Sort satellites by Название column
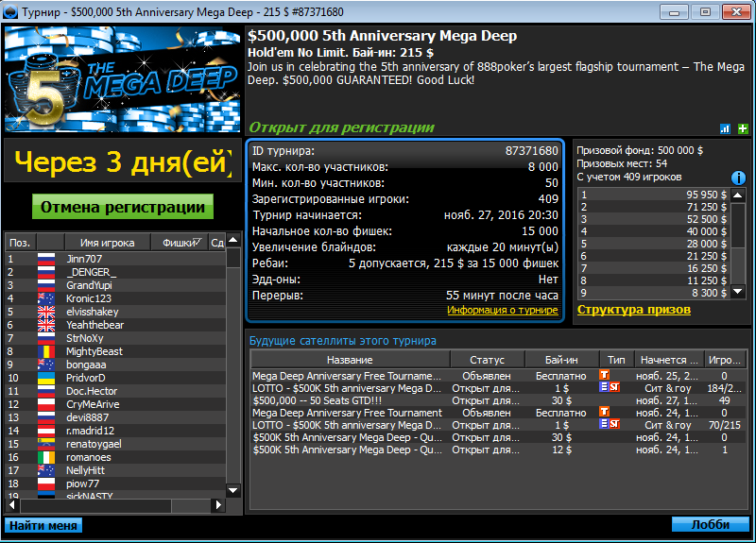The height and width of the screenshot is (543, 756). 350,360
